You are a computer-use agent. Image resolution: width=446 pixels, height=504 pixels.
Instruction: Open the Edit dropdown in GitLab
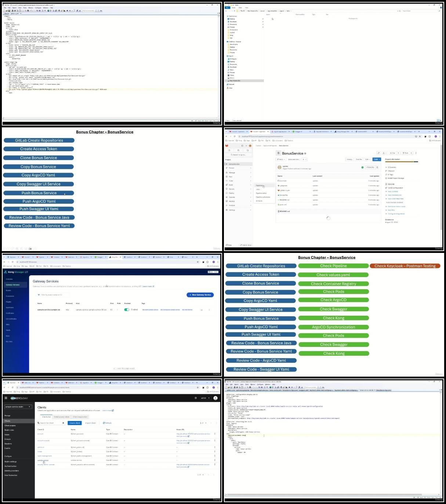[x=367, y=159]
